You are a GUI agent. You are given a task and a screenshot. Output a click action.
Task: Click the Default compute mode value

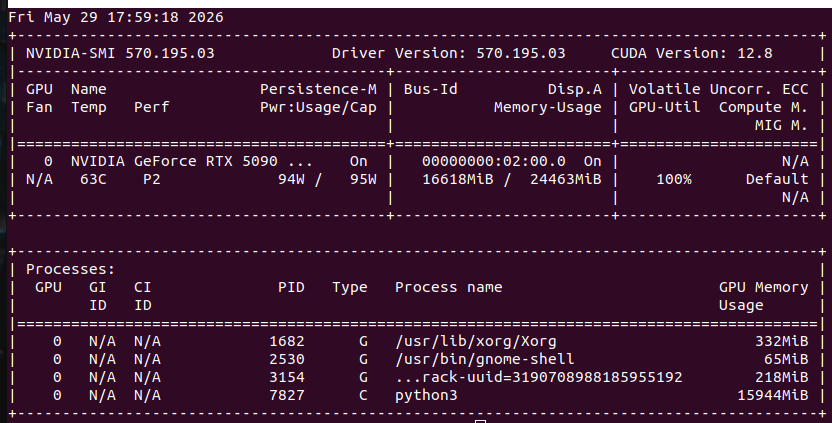point(777,179)
